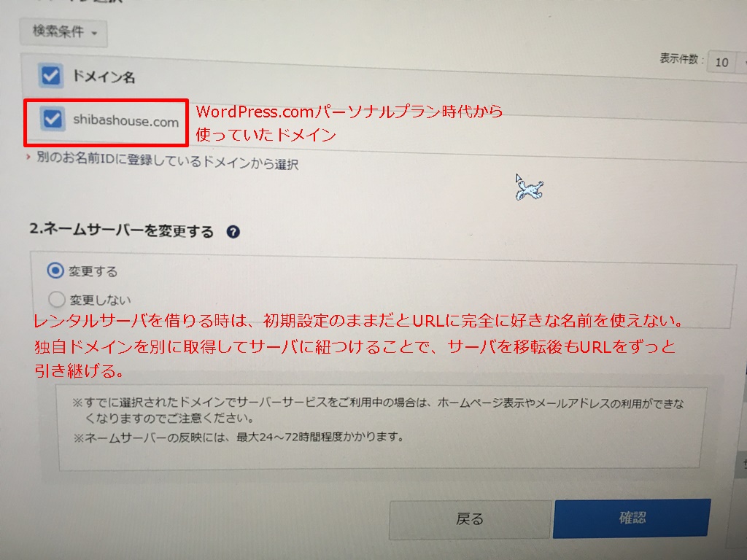Click the help question mark icon
This screenshot has width=747, height=560.
tap(233, 232)
